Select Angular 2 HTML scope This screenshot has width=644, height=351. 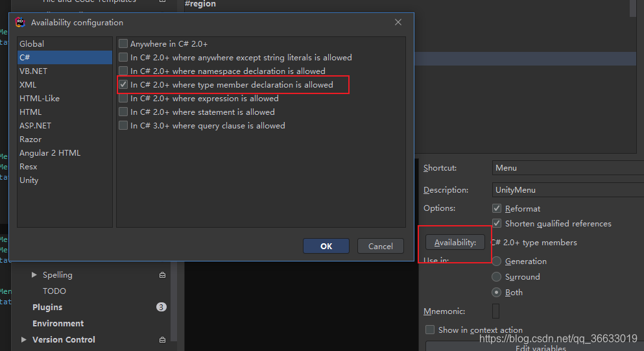[64, 152]
